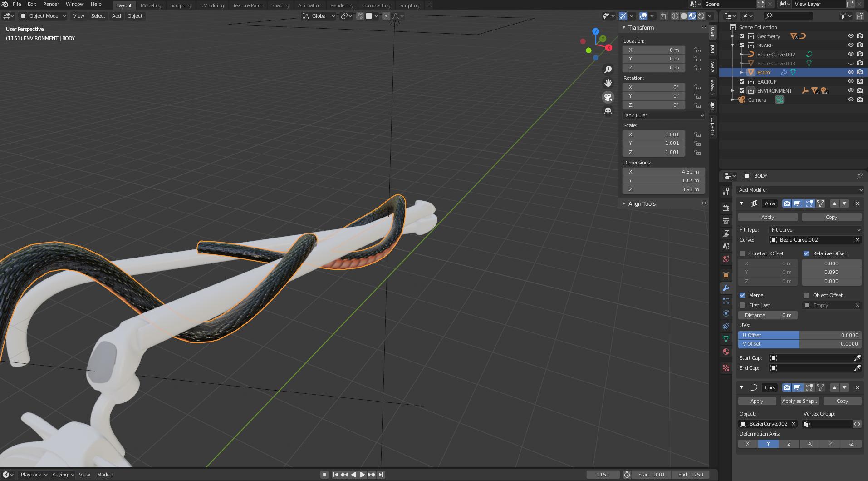This screenshot has width=868, height=481.
Task: Expand the Align Tools panel
Action: tap(624, 204)
